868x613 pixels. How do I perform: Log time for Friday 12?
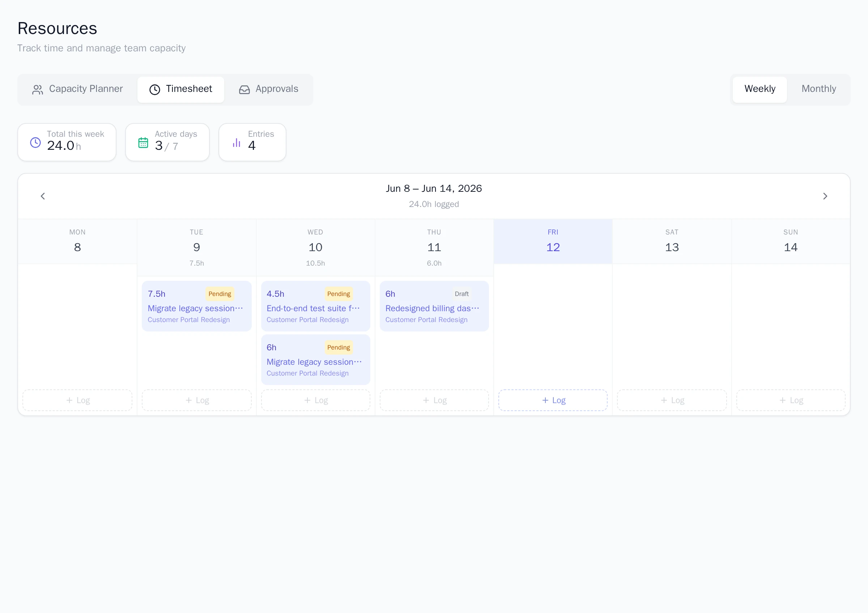click(553, 400)
